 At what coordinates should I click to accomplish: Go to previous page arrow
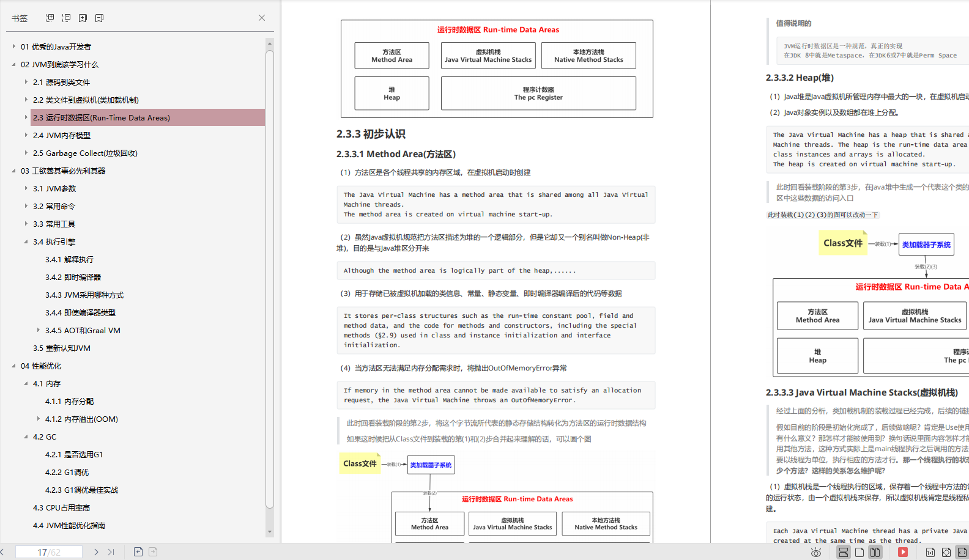pyautogui.click(x=2, y=551)
